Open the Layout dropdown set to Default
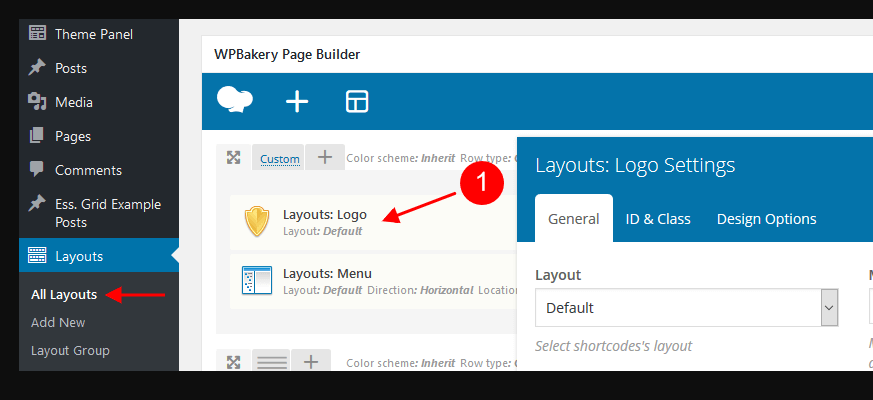The height and width of the screenshot is (400, 873). [x=686, y=308]
